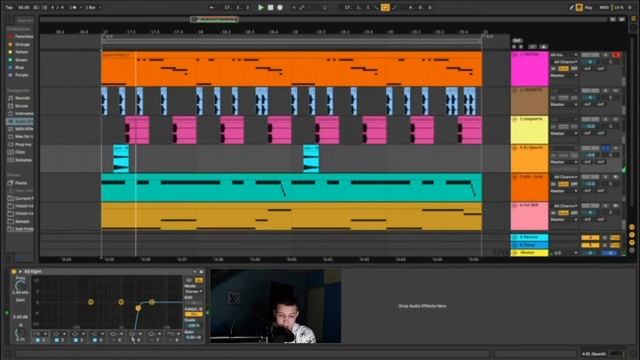Select the B Delay return track
Viewport: 640px width, 360px height.
tap(529, 245)
